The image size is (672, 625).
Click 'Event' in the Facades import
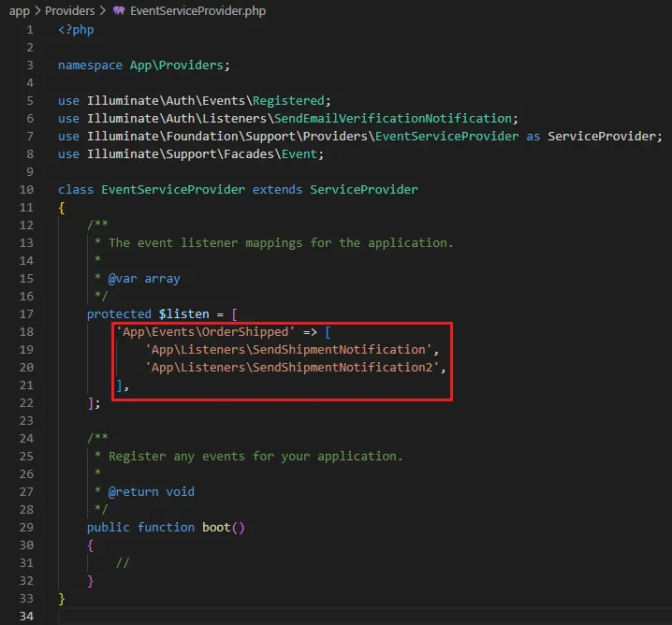[x=299, y=153]
